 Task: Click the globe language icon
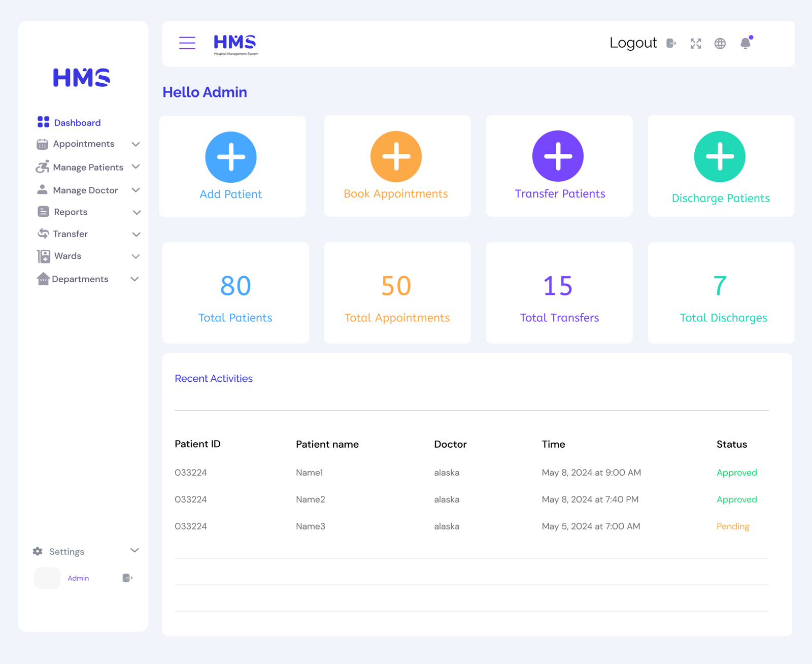tap(720, 44)
